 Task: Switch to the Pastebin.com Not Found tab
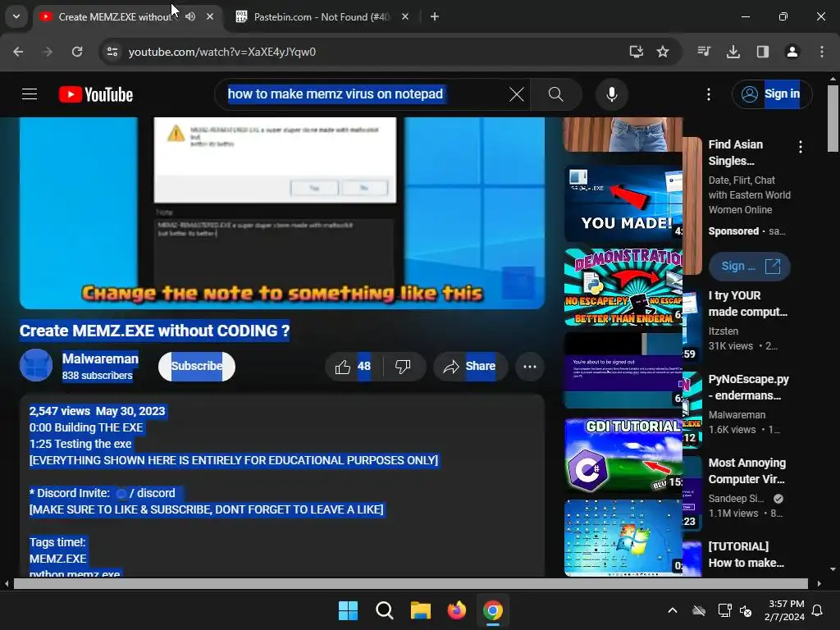(x=322, y=16)
